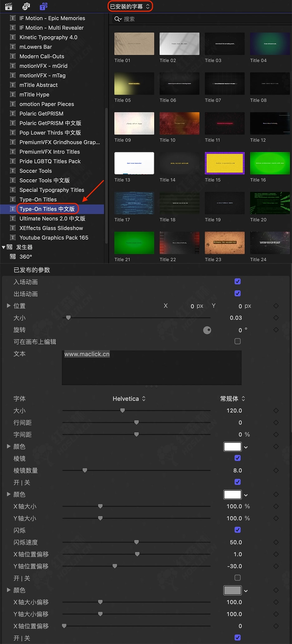Open the Libraries sidebar clapperboard icon
This screenshot has width=292, height=644.
point(8,6)
